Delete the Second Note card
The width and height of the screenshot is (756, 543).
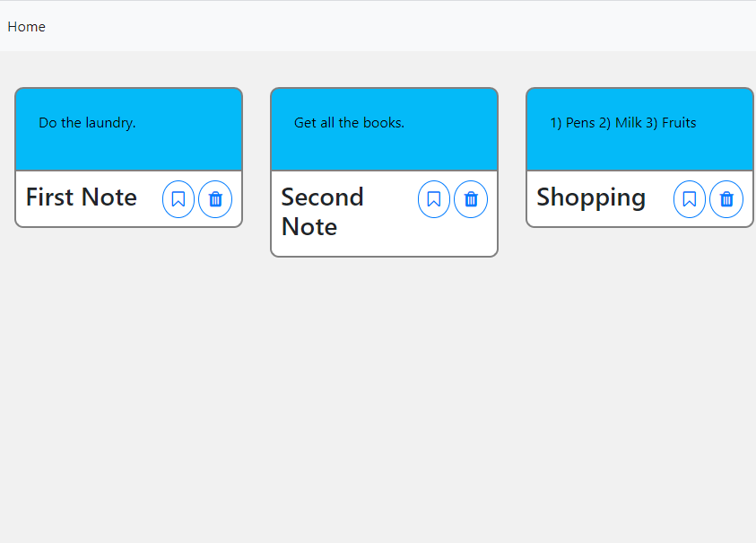471,199
